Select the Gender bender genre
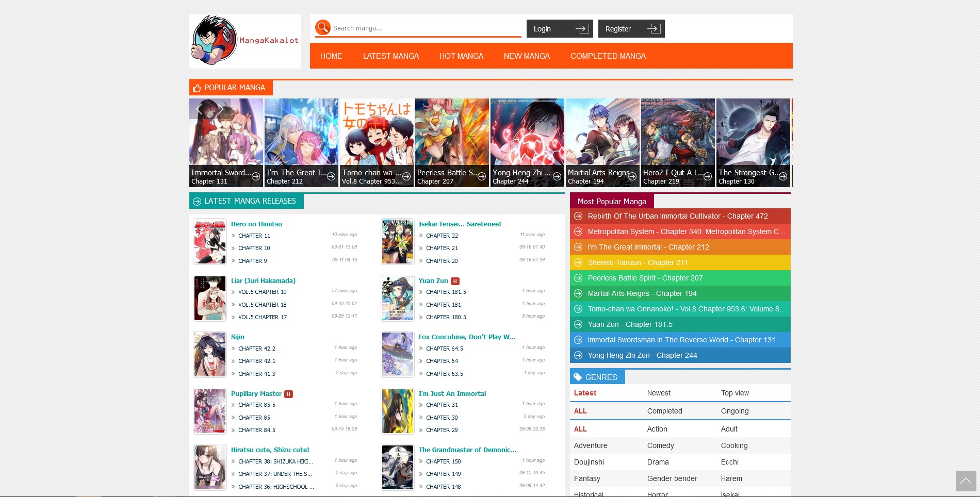Screen dimensions: 980x497 click(672, 478)
